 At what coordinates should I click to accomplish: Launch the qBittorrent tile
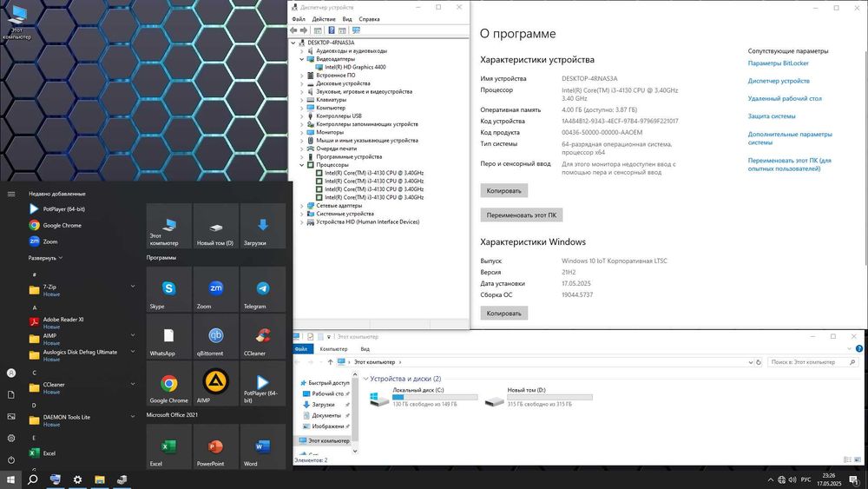click(x=216, y=336)
